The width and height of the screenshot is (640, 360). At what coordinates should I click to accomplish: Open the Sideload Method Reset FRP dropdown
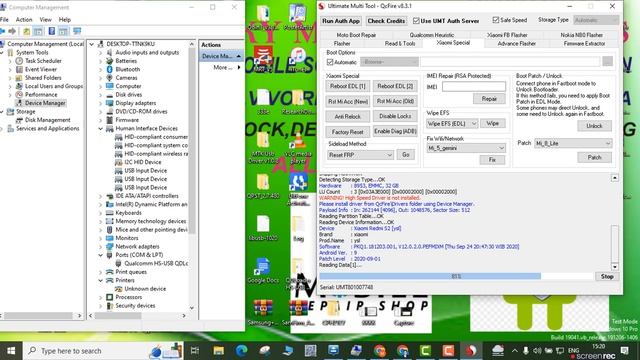pos(360,155)
